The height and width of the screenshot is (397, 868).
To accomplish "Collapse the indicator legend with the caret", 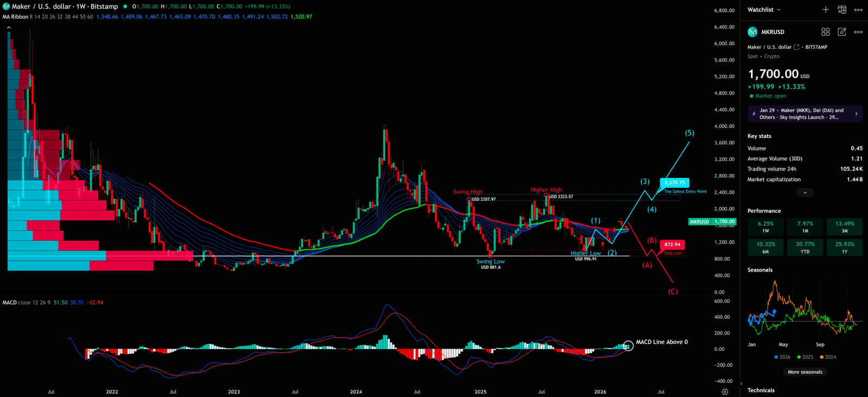I will (9, 27).
